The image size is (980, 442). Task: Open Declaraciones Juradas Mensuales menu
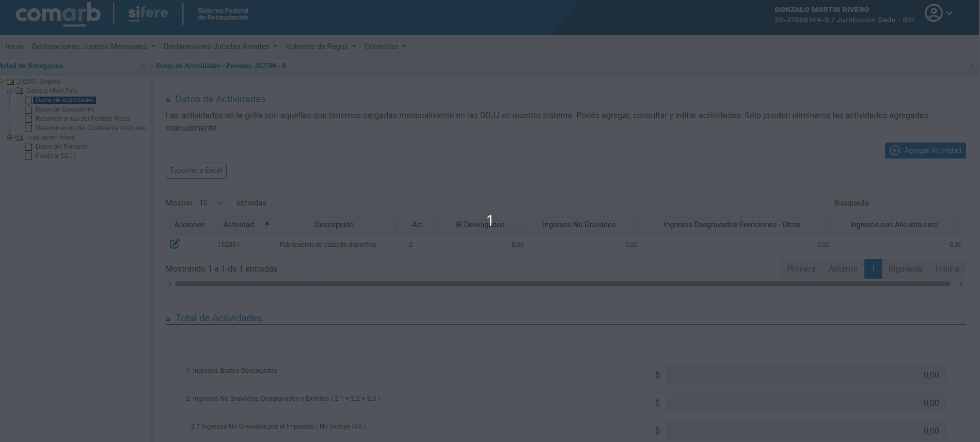93,46
